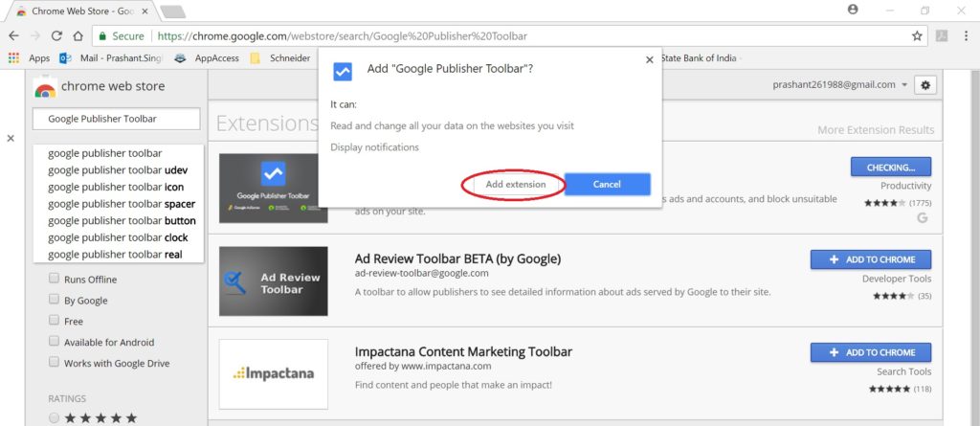Dismiss sidebar with the X at left edge
Image resolution: width=980 pixels, height=426 pixels.
coord(11,138)
